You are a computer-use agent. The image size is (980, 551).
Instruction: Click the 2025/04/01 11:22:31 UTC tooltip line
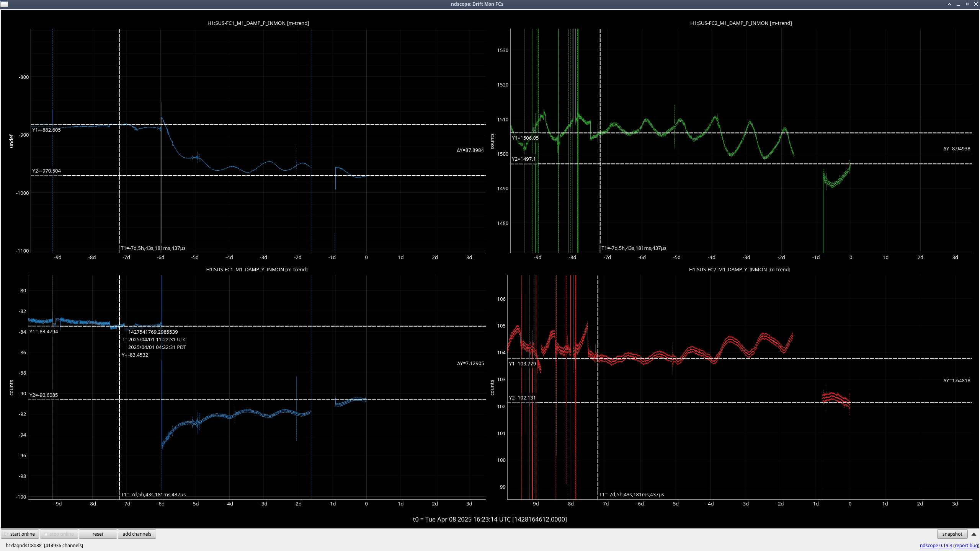[x=157, y=340]
